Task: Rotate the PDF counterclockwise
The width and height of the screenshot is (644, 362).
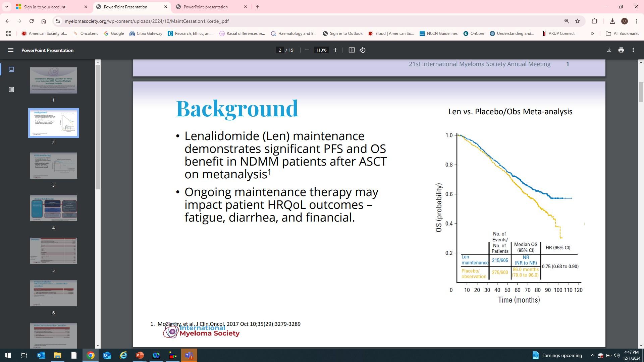Action: point(363,50)
